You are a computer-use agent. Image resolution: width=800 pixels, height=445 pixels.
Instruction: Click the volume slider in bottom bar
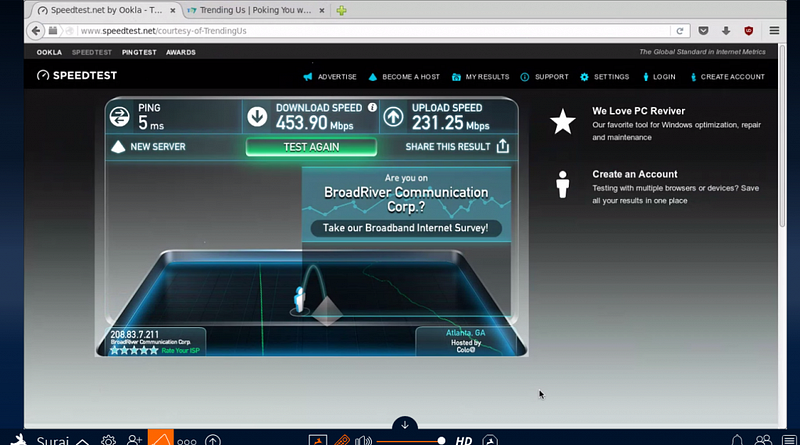tap(411, 441)
